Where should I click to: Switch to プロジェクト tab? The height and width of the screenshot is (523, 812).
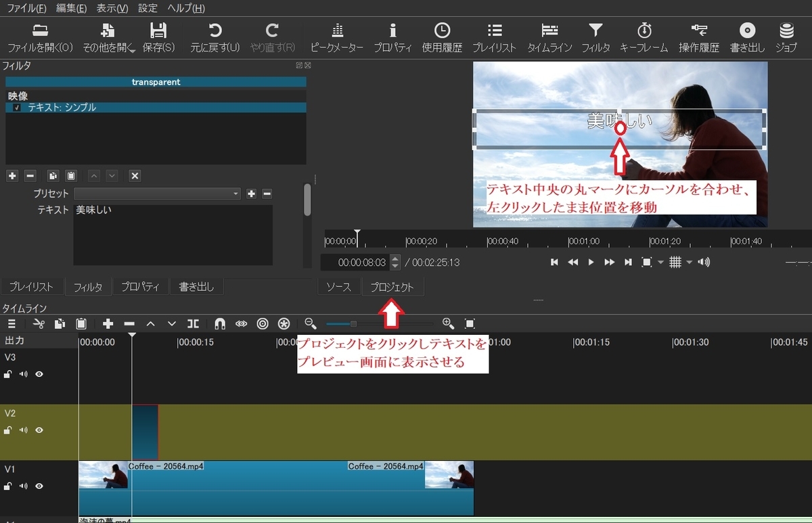coord(392,287)
